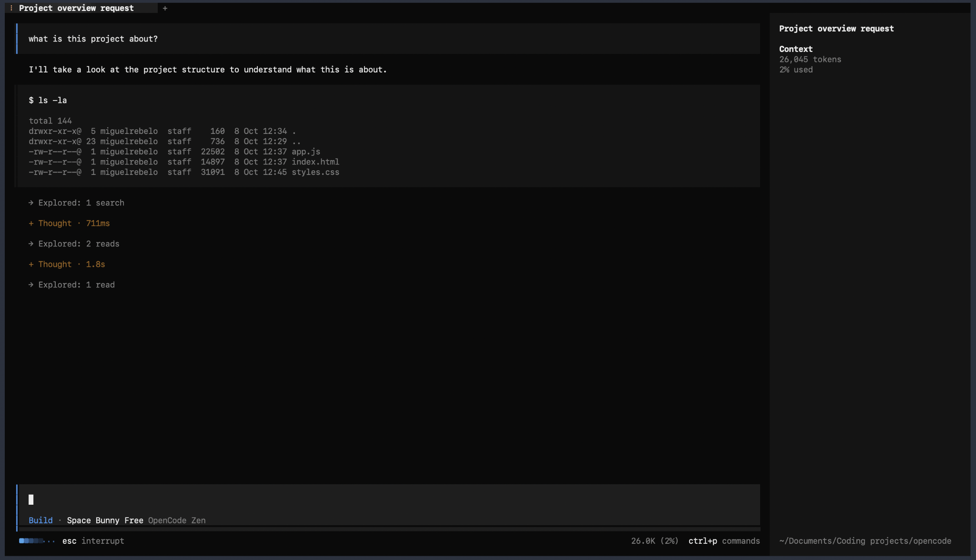Click the 26,045 tokens value
This screenshot has width=976, height=560.
click(810, 60)
